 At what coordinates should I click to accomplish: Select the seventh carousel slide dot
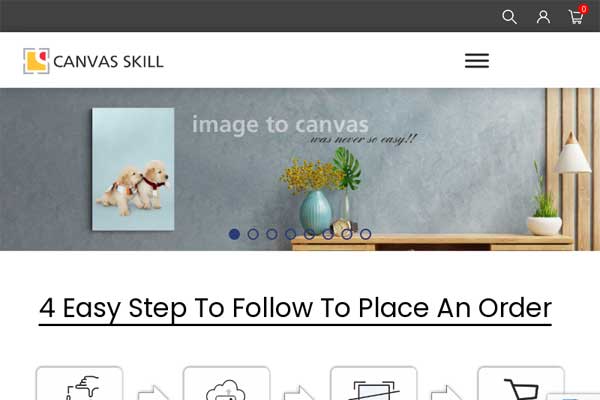click(347, 234)
